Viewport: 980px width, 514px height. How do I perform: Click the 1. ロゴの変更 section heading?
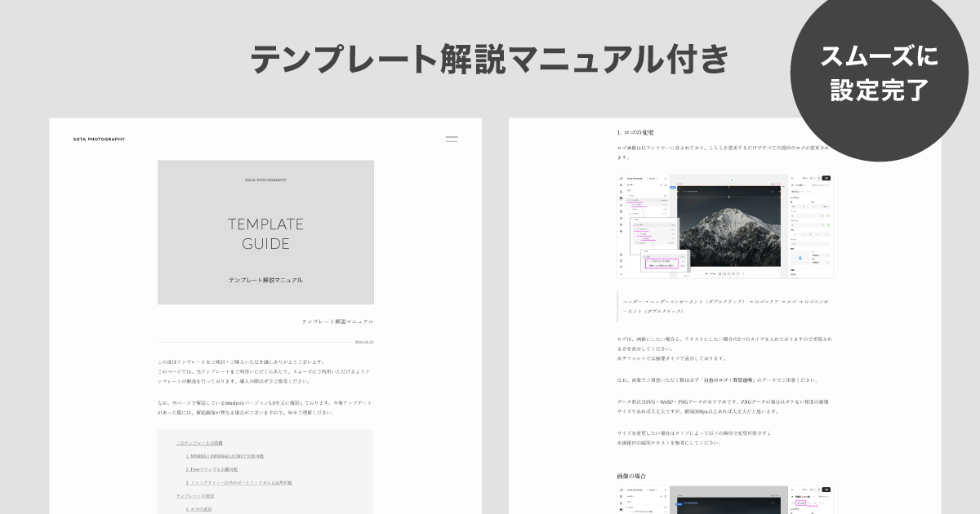pyautogui.click(x=635, y=132)
